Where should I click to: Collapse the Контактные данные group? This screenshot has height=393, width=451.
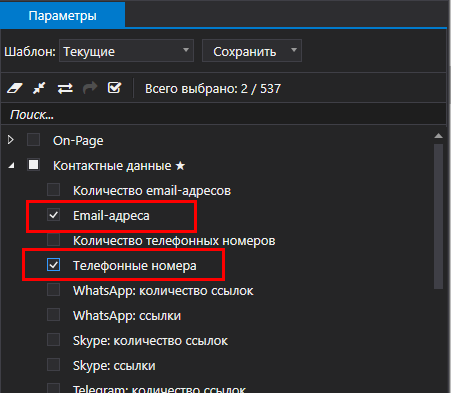click(x=11, y=165)
